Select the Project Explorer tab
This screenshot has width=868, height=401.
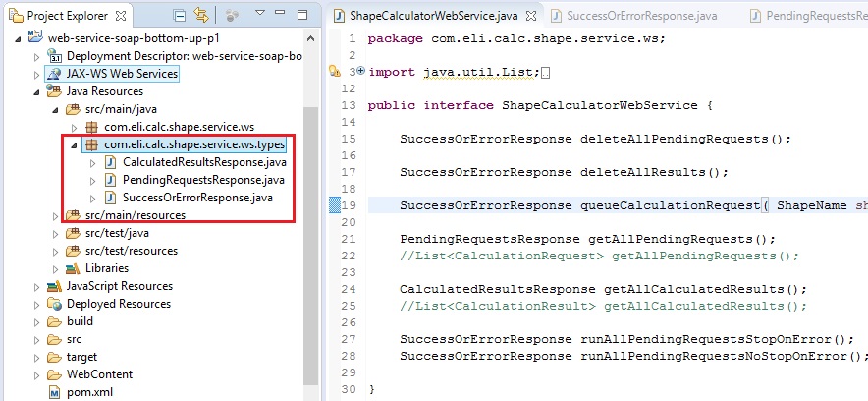(68, 16)
